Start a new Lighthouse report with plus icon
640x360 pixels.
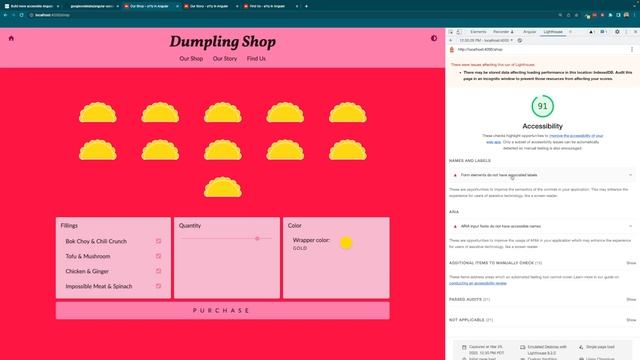click(451, 40)
